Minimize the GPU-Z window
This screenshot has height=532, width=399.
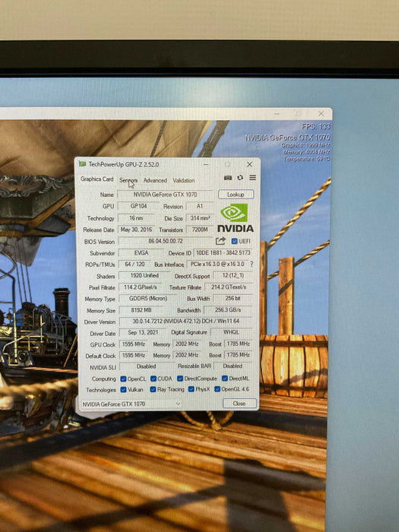tap(206, 165)
